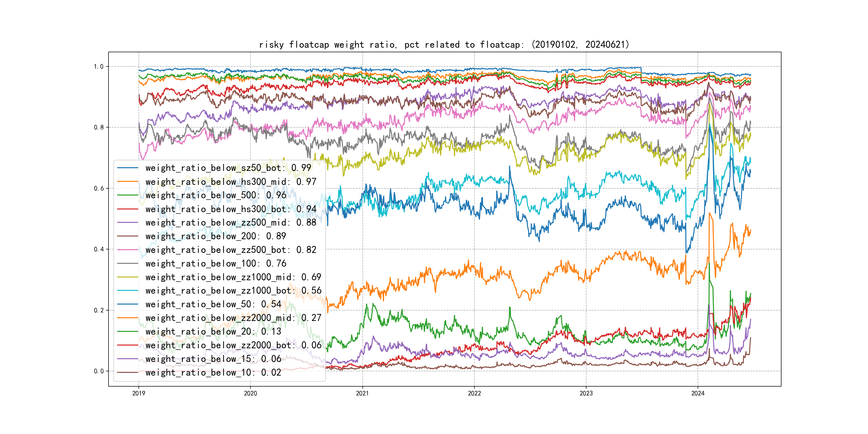
Task: Click the weight_ratio_below_zz500_mid legend label
Action: (x=231, y=222)
